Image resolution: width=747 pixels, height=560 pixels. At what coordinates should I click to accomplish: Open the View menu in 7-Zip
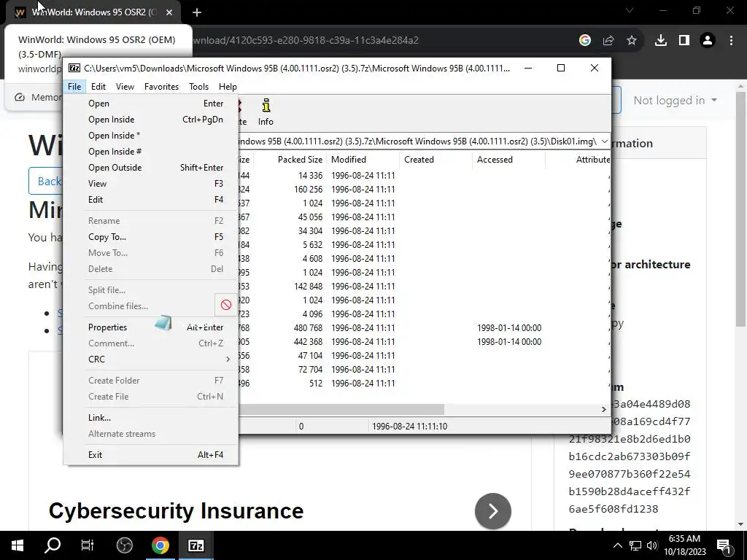click(125, 87)
